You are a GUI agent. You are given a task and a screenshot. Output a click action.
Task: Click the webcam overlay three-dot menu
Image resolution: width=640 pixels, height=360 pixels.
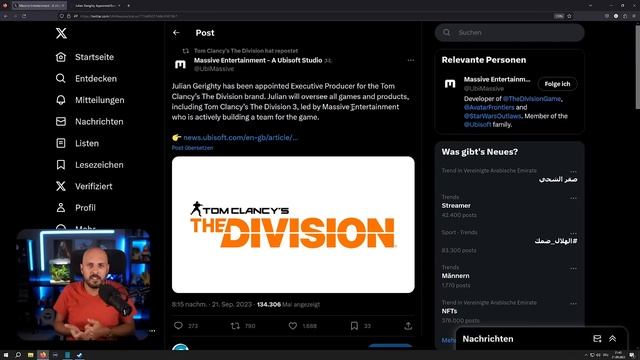point(152,331)
